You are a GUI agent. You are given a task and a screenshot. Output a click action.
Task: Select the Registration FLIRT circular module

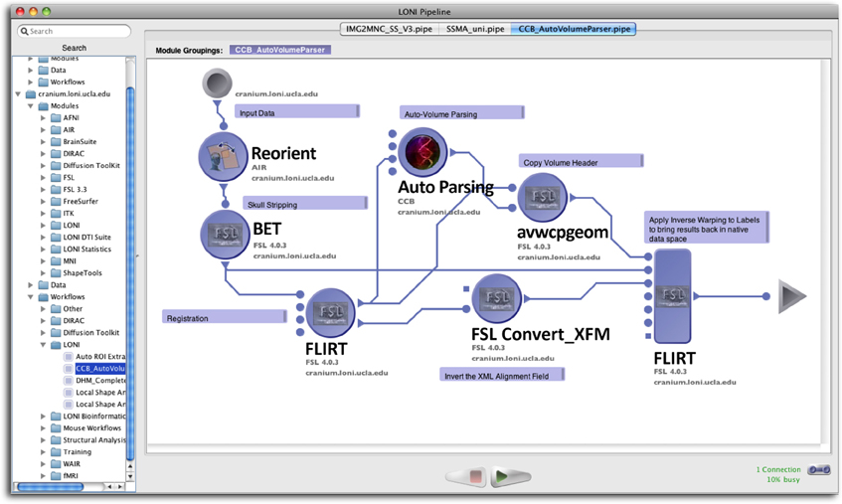(330, 313)
